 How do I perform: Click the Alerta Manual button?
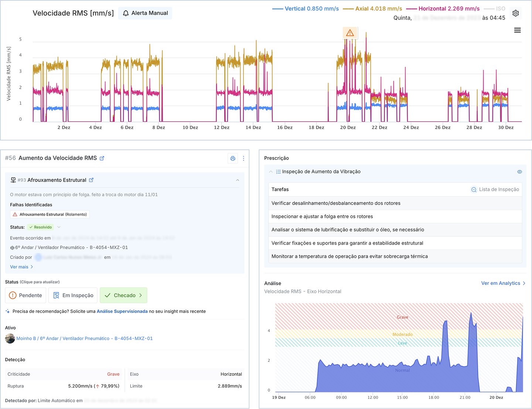145,13
